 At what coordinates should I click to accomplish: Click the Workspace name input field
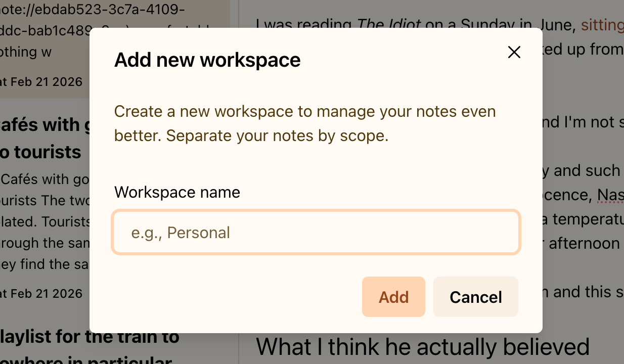[316, 233]
